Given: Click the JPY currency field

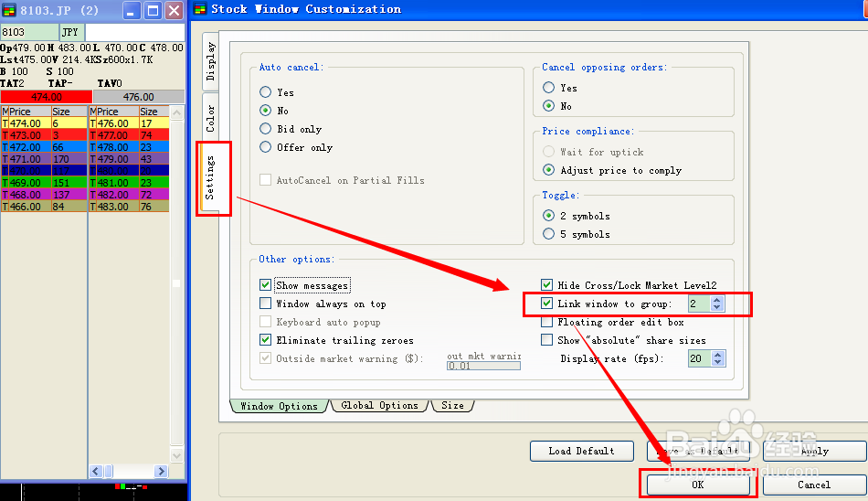Looking at the screenshot, I should 71,32.
